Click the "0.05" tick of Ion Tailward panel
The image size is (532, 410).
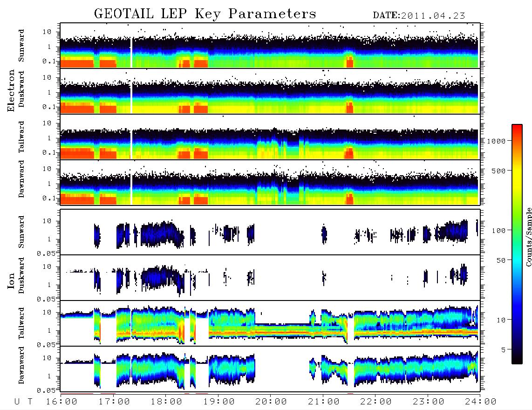pos(46,344)
